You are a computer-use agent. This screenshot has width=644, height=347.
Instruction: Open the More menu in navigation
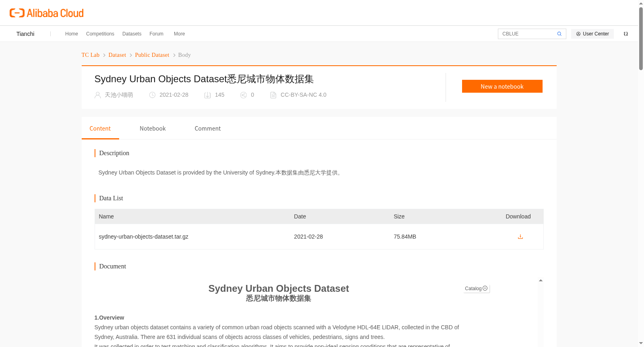point(179,34)
